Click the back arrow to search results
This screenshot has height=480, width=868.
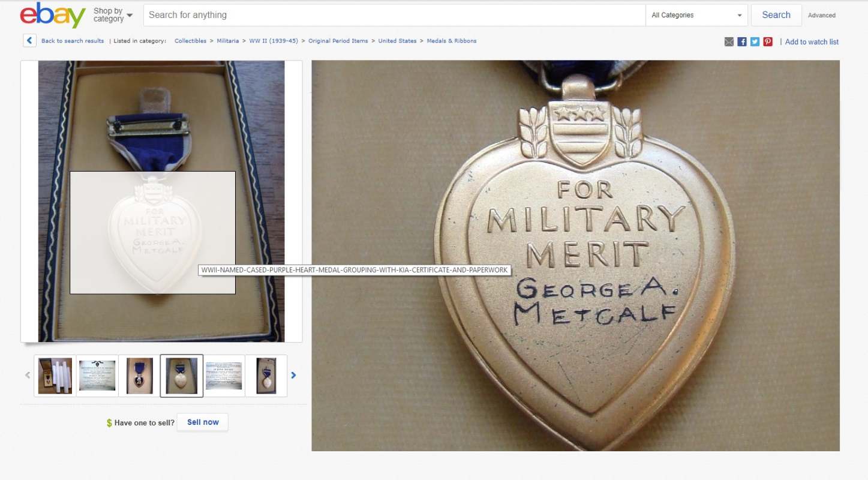[29, 41]
